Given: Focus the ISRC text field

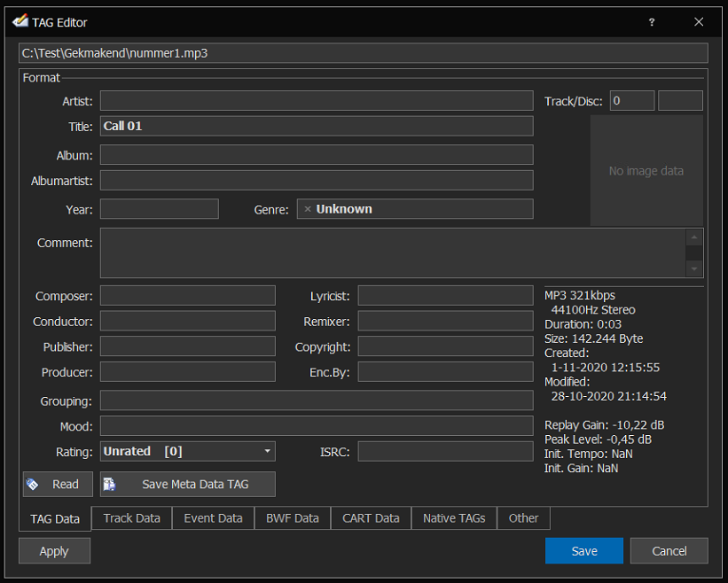Looking at the screenshot, I should point(445,451).
